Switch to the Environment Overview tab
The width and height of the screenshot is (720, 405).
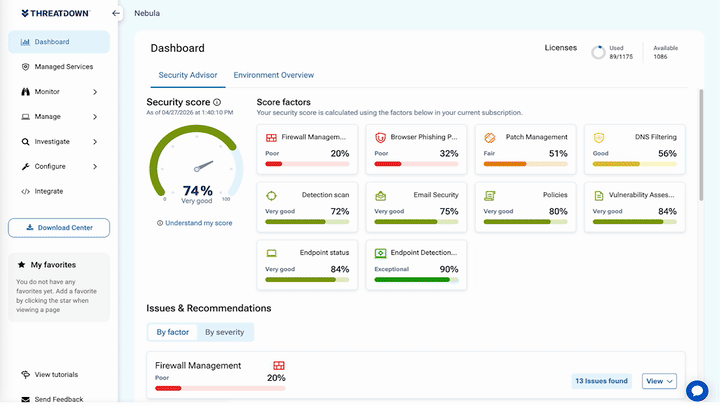pyautogui.click(x=274, y=75)
